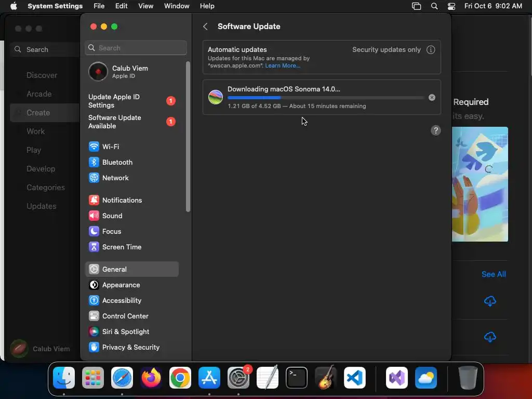Open Network settings

pos(131,178)
